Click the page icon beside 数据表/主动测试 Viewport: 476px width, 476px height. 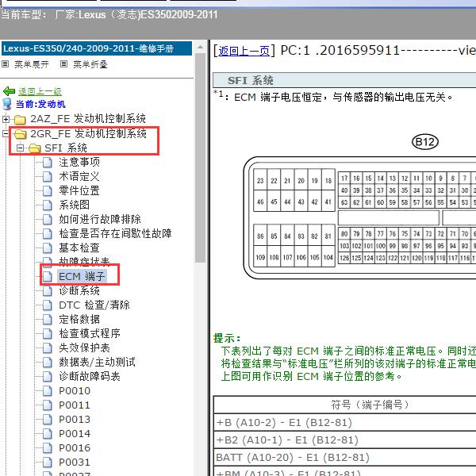(x=47, y=363)
